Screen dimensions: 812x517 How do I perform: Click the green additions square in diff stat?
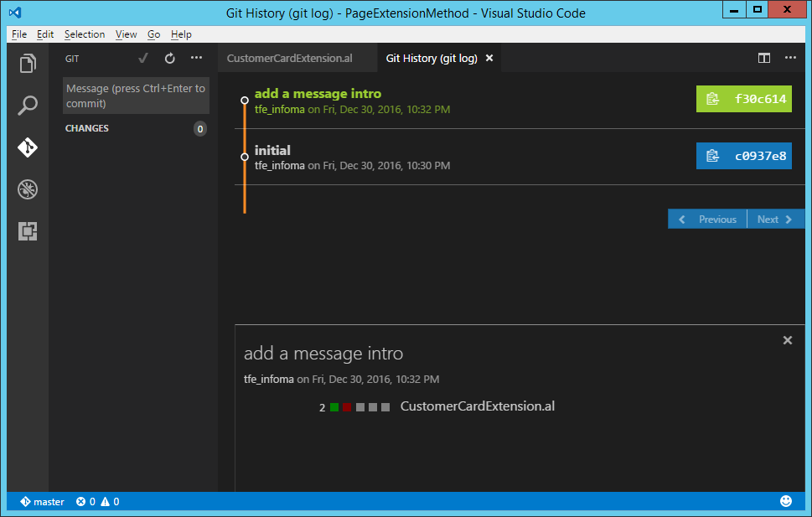click(334, 407)
